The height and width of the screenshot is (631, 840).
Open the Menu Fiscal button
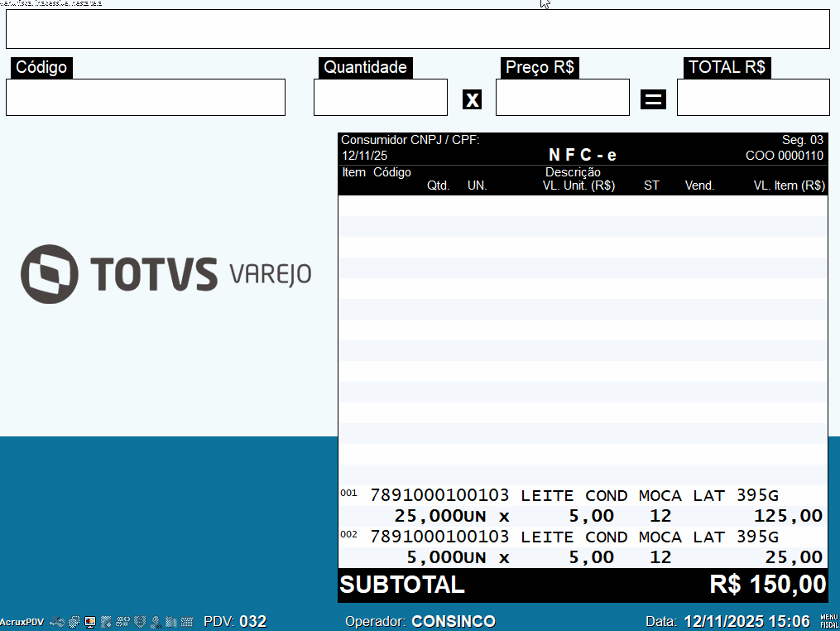[x=829, y=621]
